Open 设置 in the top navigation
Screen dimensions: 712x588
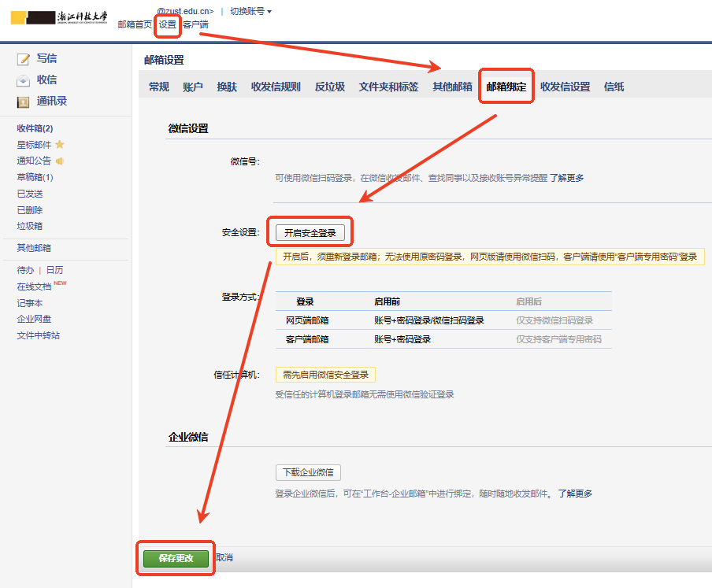pos(167,24)
